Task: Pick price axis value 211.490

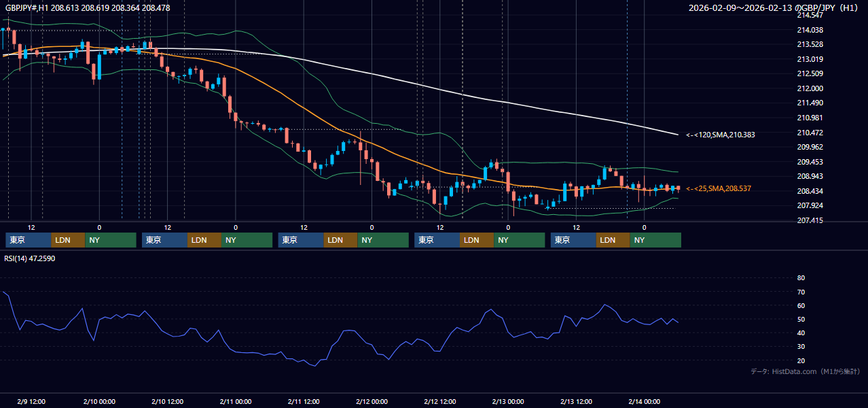Action: [x=810, y=103]
